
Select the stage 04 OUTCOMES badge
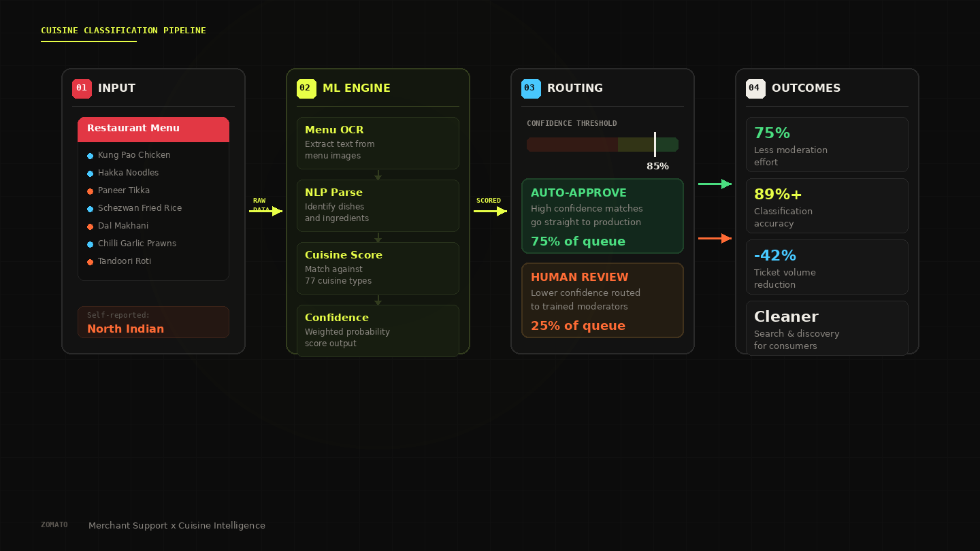click(x=755, y=88)
